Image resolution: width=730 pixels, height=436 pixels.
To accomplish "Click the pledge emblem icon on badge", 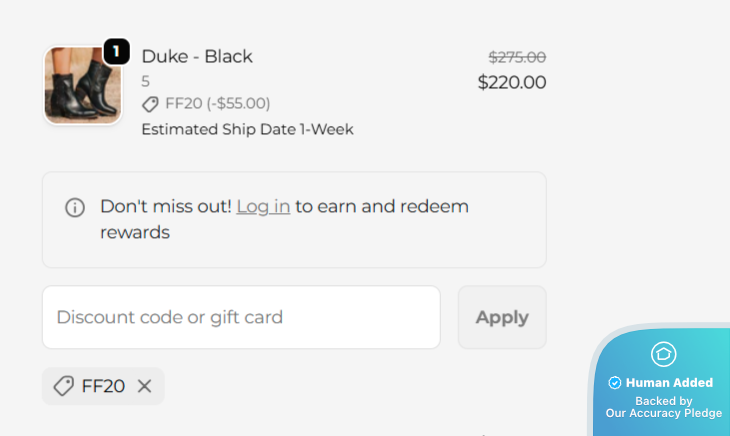I will click(x=664, y=354).
